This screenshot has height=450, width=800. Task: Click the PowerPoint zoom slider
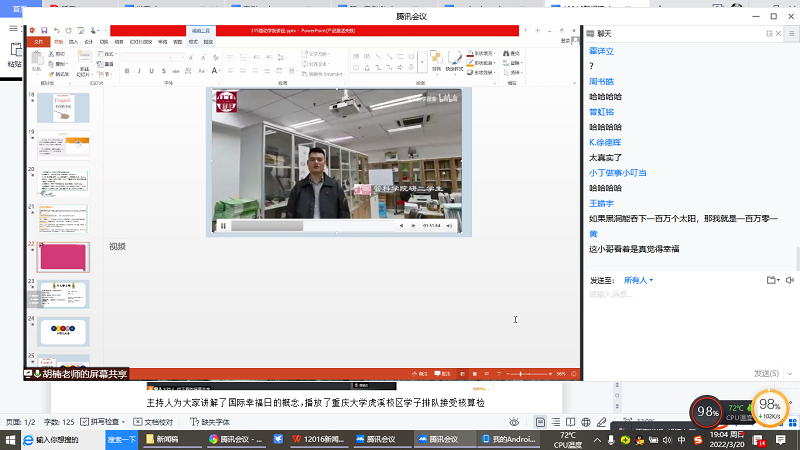click(529, 374)
